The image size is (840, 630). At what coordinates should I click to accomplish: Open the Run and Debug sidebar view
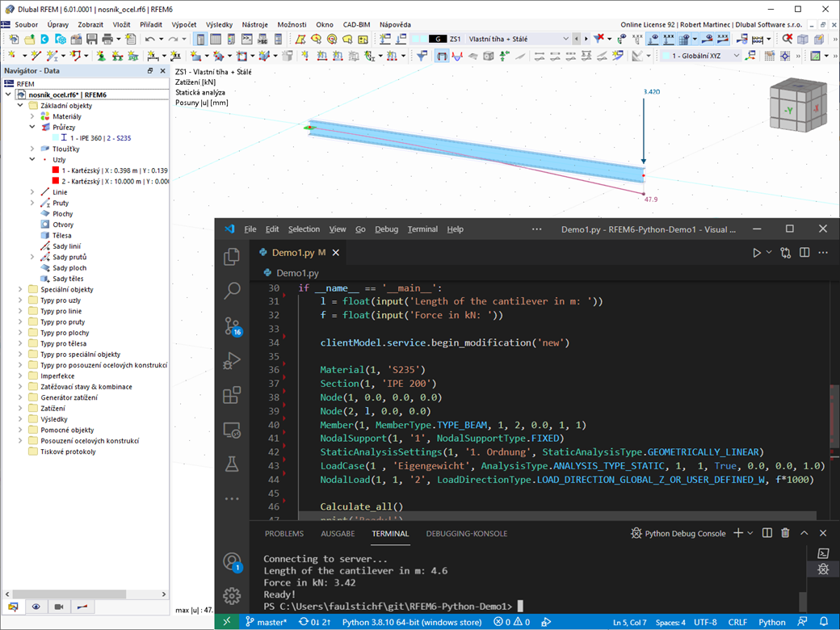pos(232,362)
